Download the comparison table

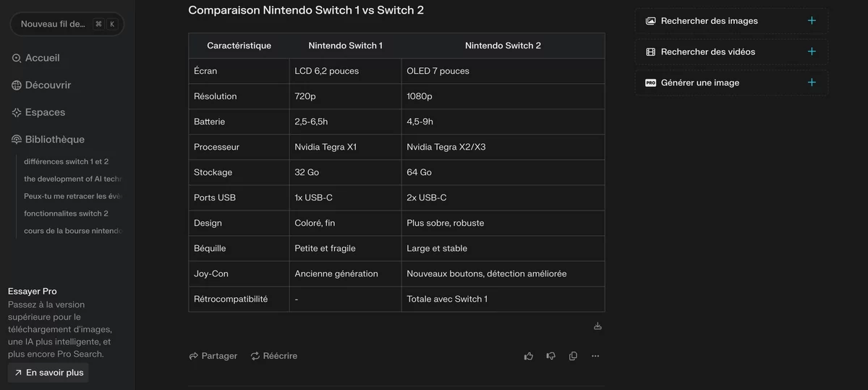point(597,326)
